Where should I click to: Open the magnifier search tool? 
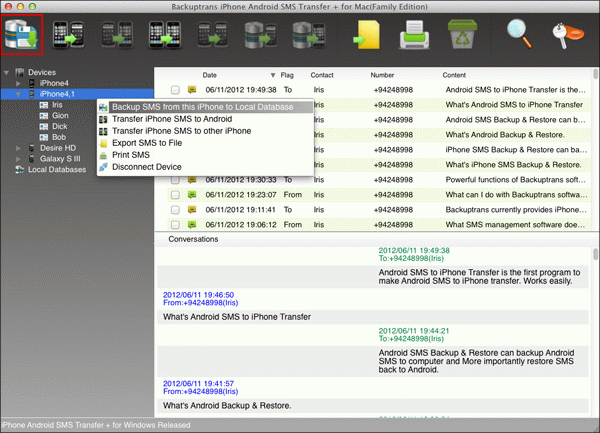point(519,35)
